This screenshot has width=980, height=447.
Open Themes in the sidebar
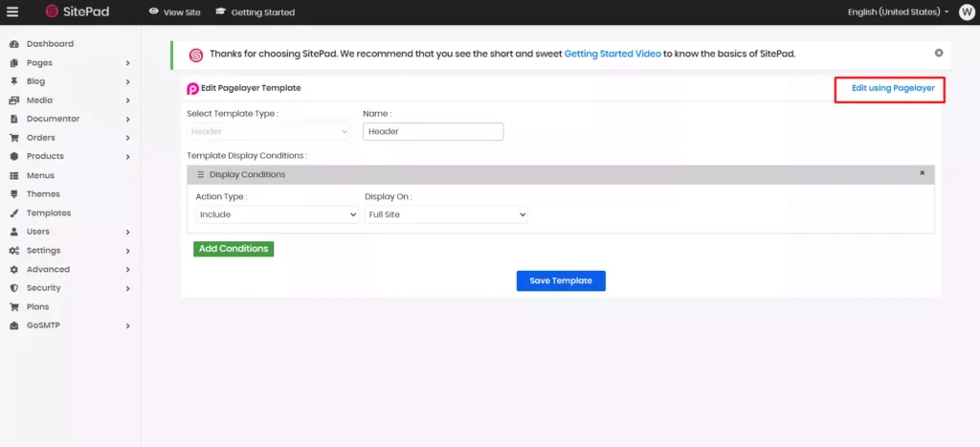pyautogui.click(x=43, y=194)
